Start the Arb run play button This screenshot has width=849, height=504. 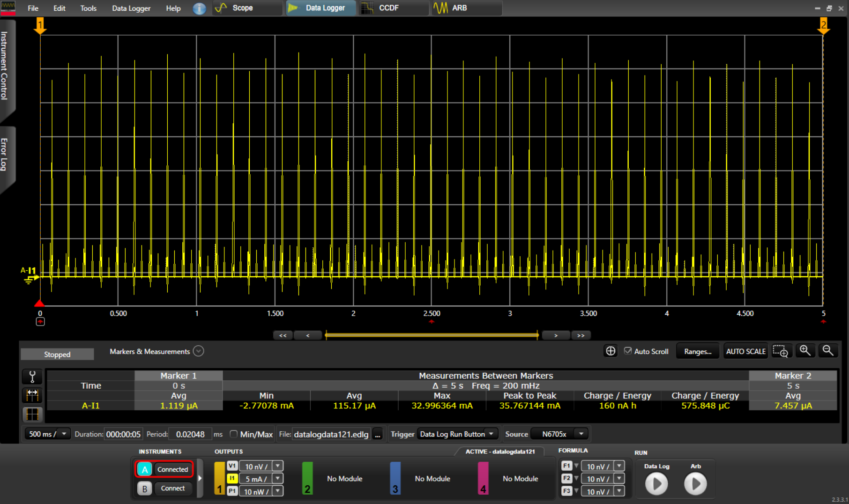pyautogui.click(x=695, y=484)
